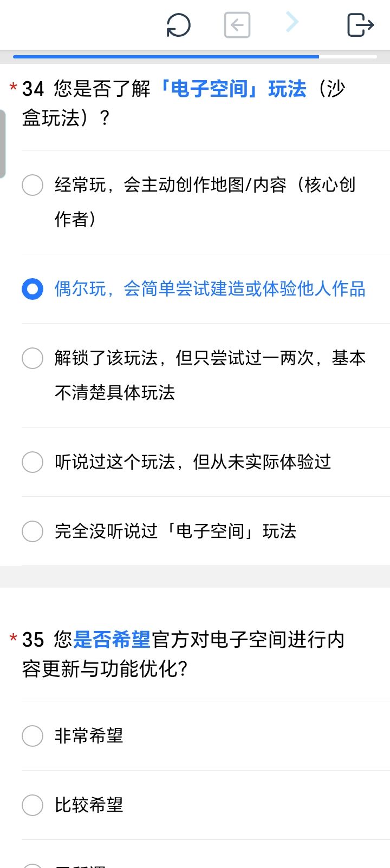Click question 35 title about 功能优化

coord(183,654)
